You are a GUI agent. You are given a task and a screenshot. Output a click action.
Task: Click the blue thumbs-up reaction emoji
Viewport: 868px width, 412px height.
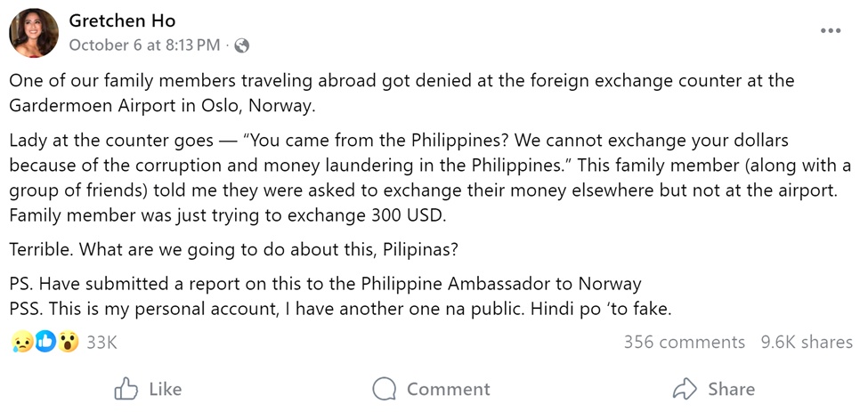(45, 342)
